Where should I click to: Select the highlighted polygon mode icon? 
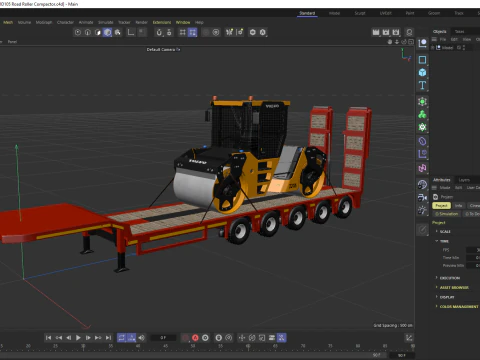pos(107,32)
